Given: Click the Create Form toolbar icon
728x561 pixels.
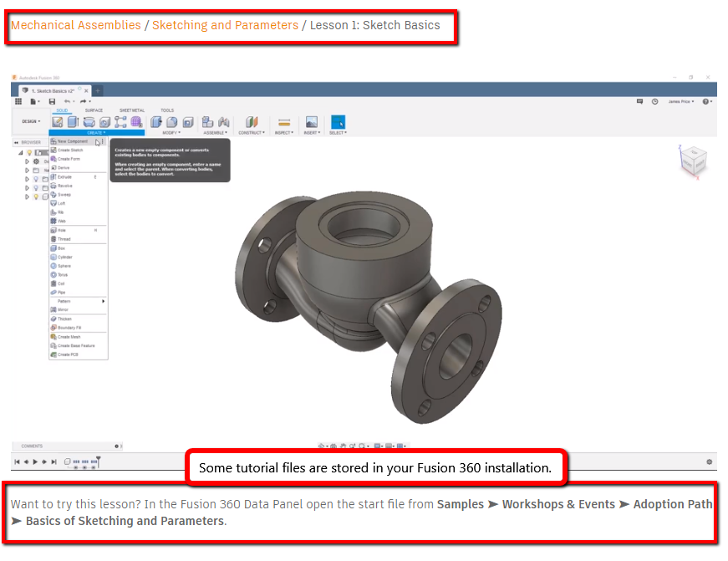Looking at the screenshot, I should [x=136, y=122].
